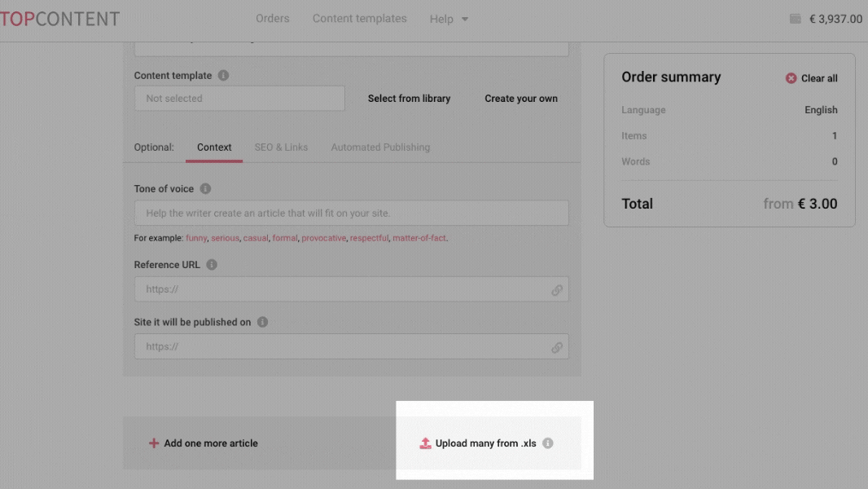Open the Content templates page

[360, 19]
